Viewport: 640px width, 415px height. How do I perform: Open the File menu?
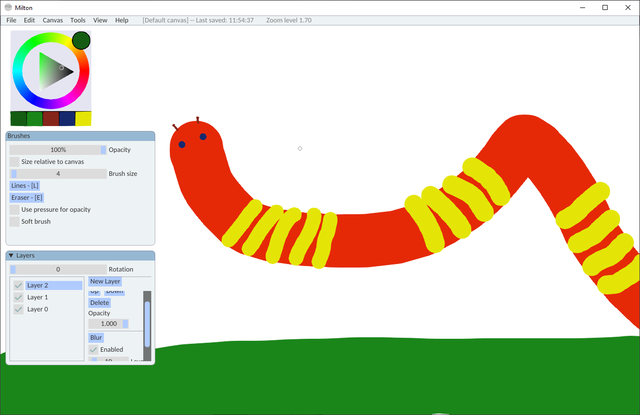(11, 20)
